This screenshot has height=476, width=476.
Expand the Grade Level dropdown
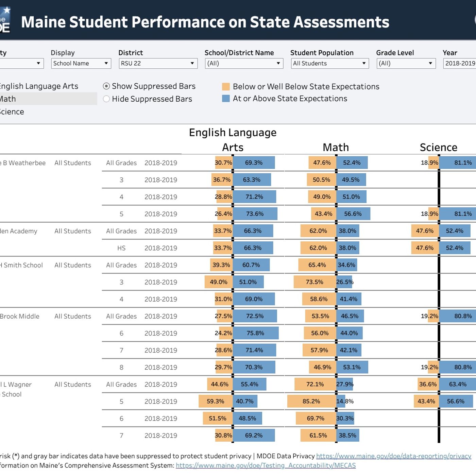pyautogui.click(x=406, y=64)
